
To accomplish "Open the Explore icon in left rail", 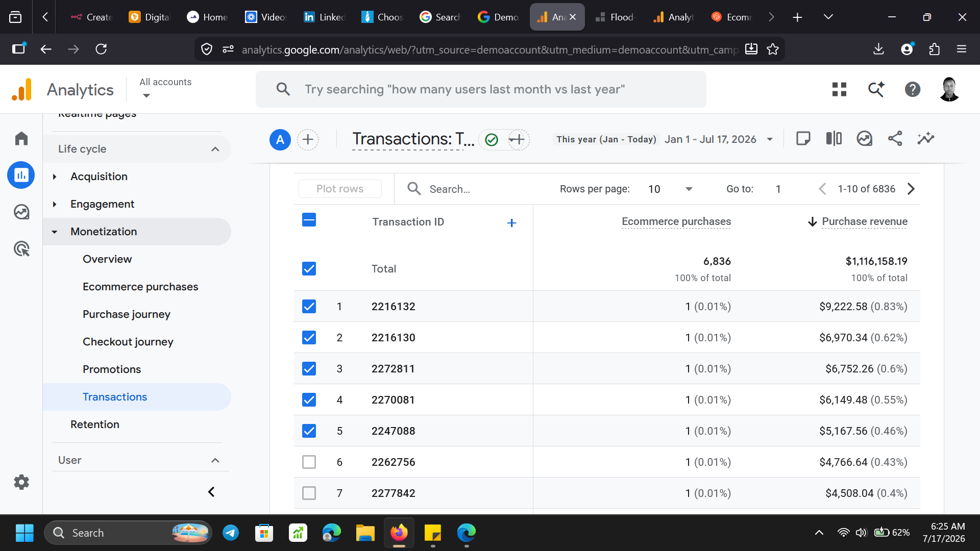I will (x=21, y=212).
